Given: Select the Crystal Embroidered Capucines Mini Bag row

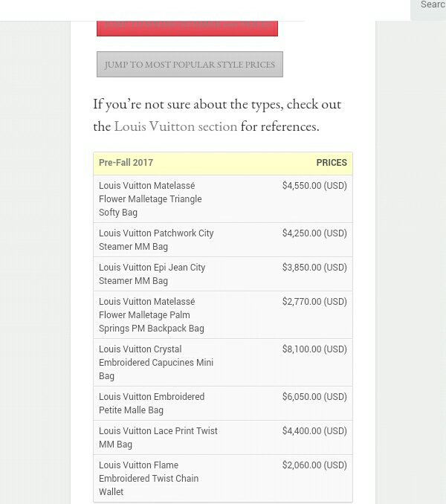Looking at the screenshot, I should (223, 363).
